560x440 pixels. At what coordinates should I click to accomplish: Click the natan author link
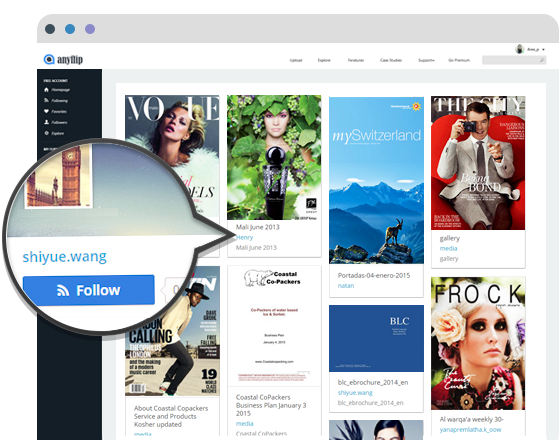coord(346,286)
